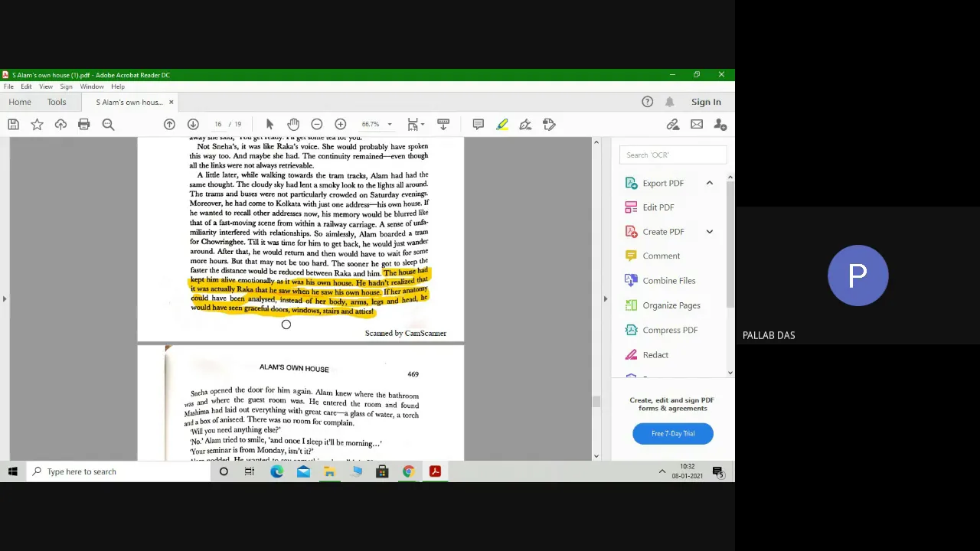Add a sticky note comment

[x=479, y=124]
